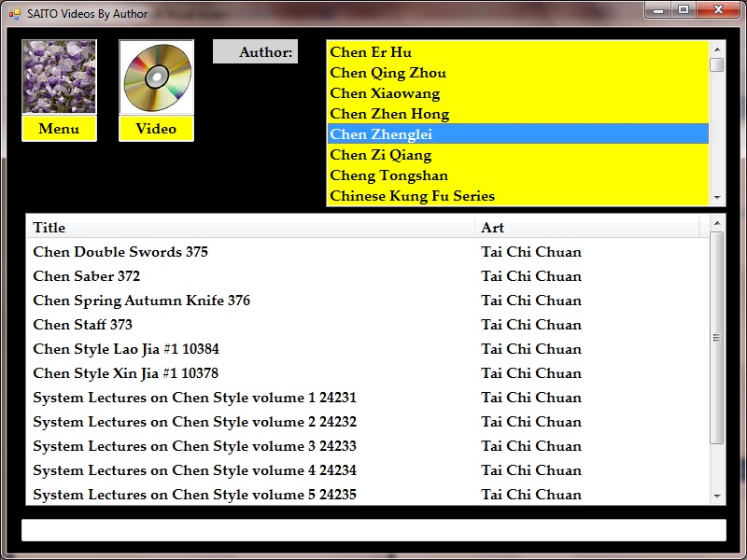This screenshot has width=747, height=560.
Task: Click the author list scroll-down arrow
Action: point(717,197)
